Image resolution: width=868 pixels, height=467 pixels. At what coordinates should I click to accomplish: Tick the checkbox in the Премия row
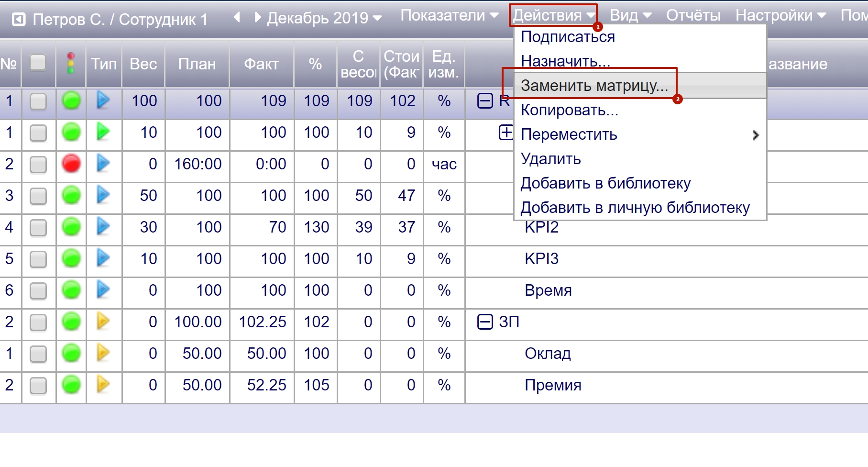coord(38,385)
